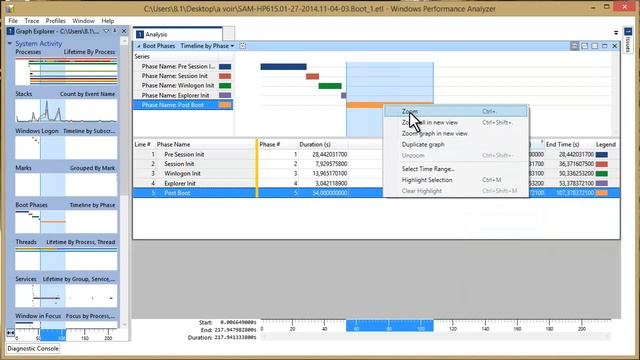The height and width of the screenshot is (360, 640).
Task: Click duration value 28,442031700
Action: click(x=330, y=154)
